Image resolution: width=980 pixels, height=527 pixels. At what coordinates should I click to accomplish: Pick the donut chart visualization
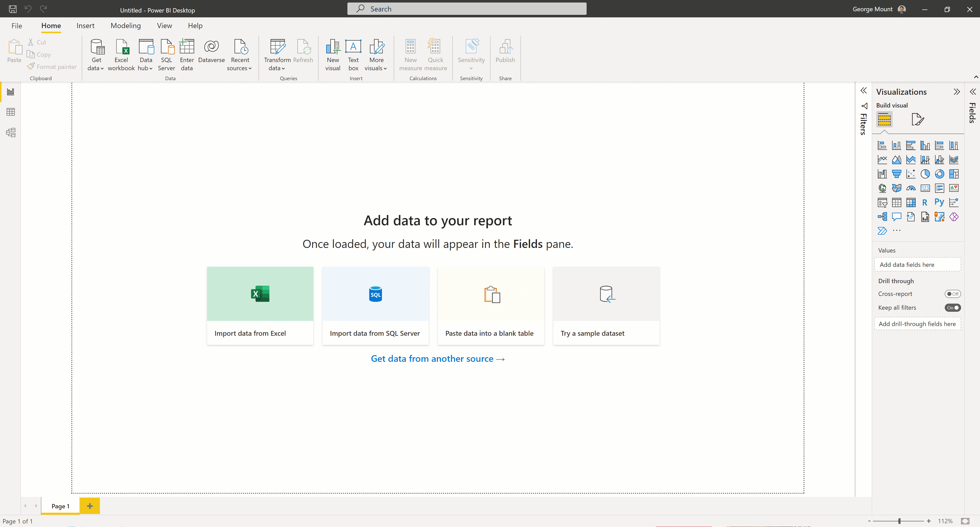[x=939, y=174]
